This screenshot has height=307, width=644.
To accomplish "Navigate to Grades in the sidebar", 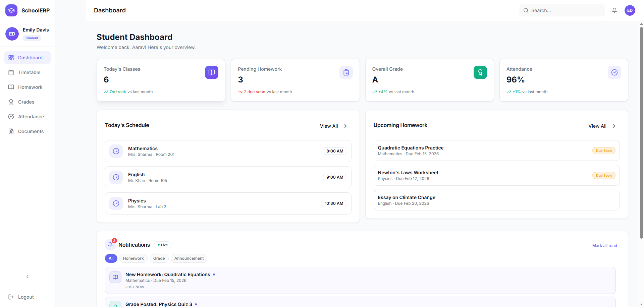I will 28,102.
